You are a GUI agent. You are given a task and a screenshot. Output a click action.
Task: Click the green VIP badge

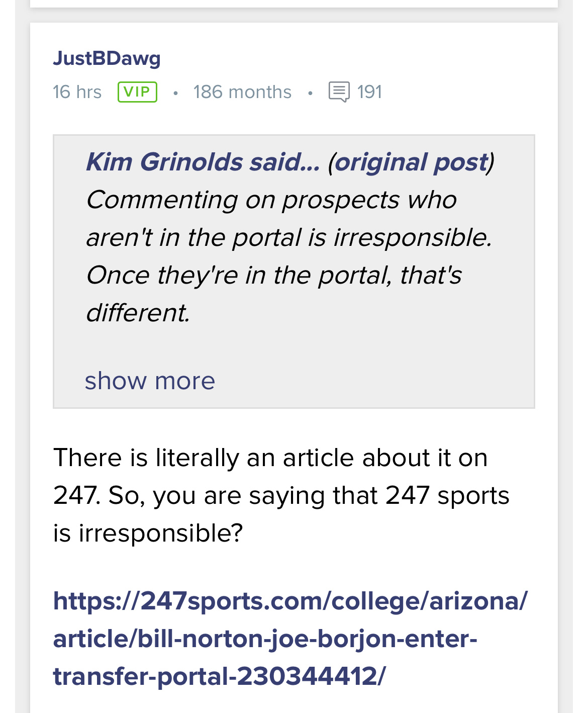coord(137,92)
